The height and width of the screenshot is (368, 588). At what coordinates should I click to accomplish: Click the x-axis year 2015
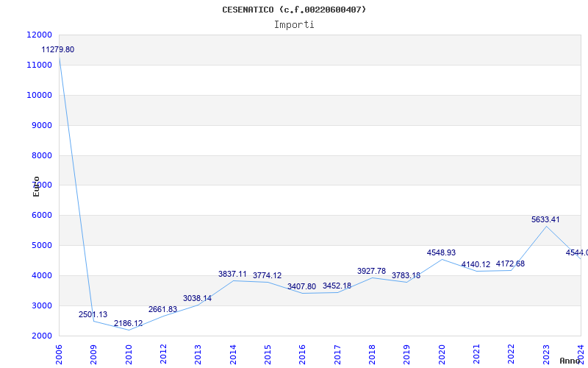268,354
